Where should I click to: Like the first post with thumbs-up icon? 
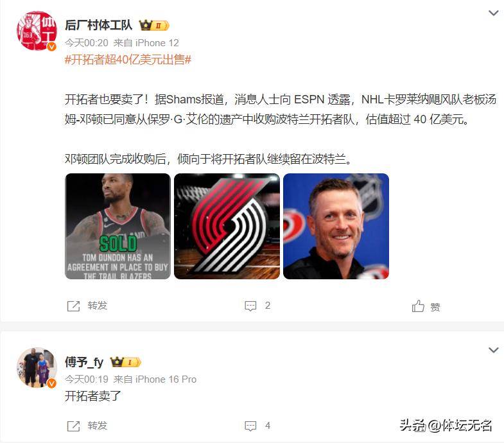[x=418, y=306]
